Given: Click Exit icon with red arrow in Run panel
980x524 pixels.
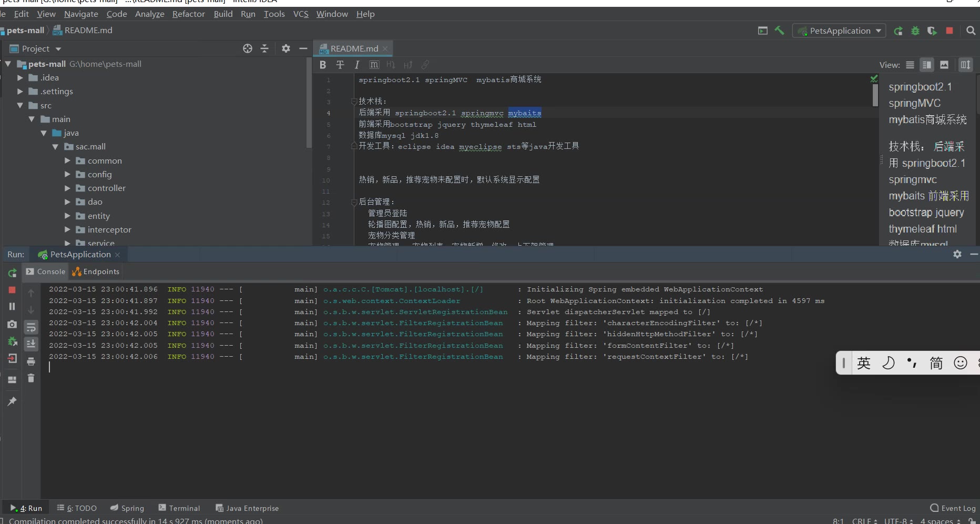Looking at the screenshot, I should tap(12, 359).
